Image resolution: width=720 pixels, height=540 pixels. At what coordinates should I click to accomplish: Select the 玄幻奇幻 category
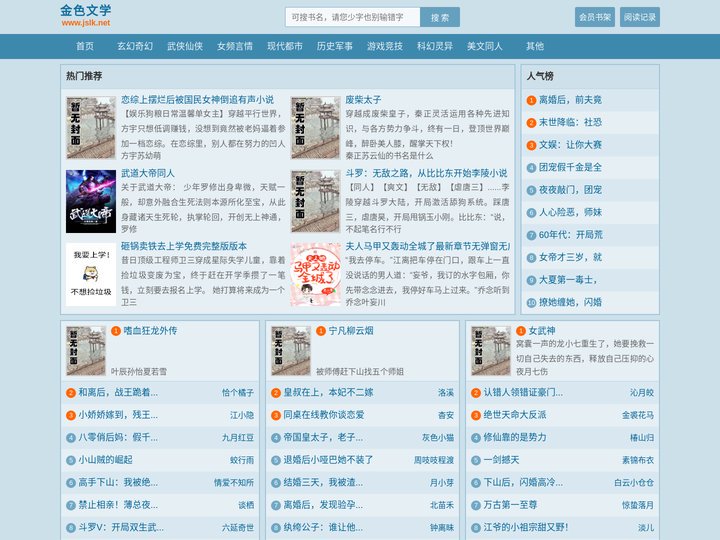click(135, 46)
